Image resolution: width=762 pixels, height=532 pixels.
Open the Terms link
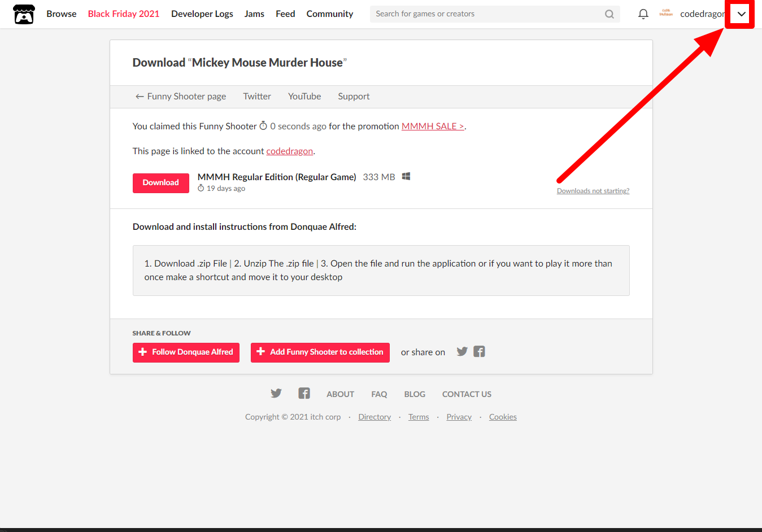[x=419, y=417]
